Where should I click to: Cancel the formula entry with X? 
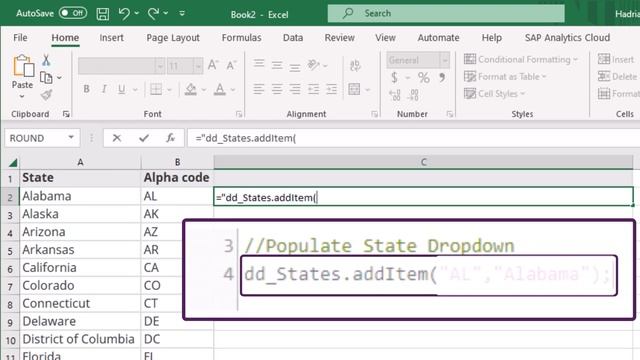click(x=117, y=138)
